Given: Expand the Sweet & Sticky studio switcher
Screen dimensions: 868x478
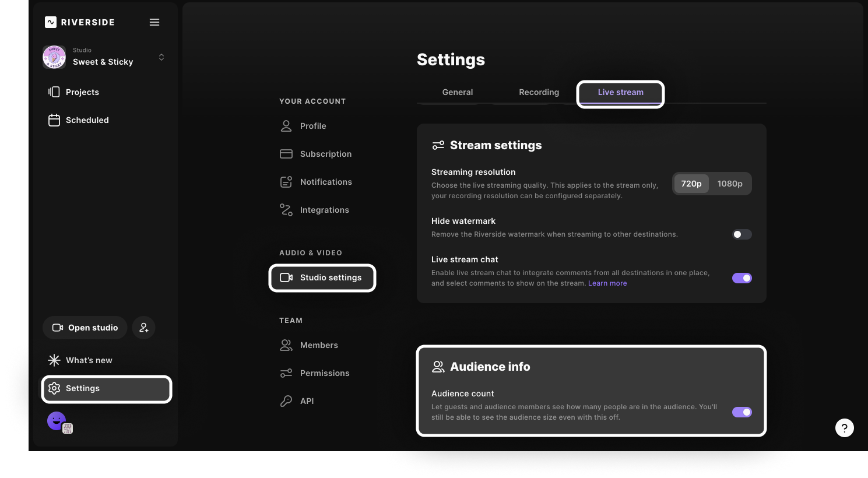Looking at the screenshot, I should tap(161, 57).
